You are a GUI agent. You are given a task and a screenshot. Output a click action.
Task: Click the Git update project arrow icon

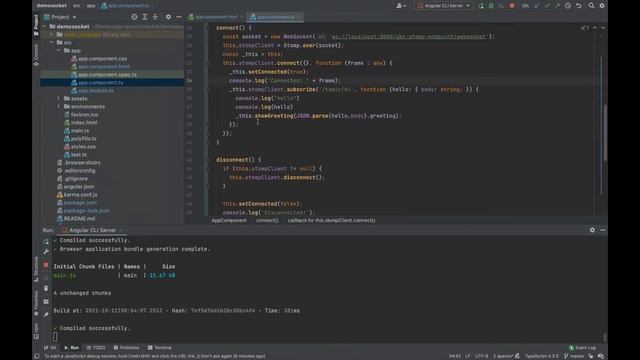(537, 6)
